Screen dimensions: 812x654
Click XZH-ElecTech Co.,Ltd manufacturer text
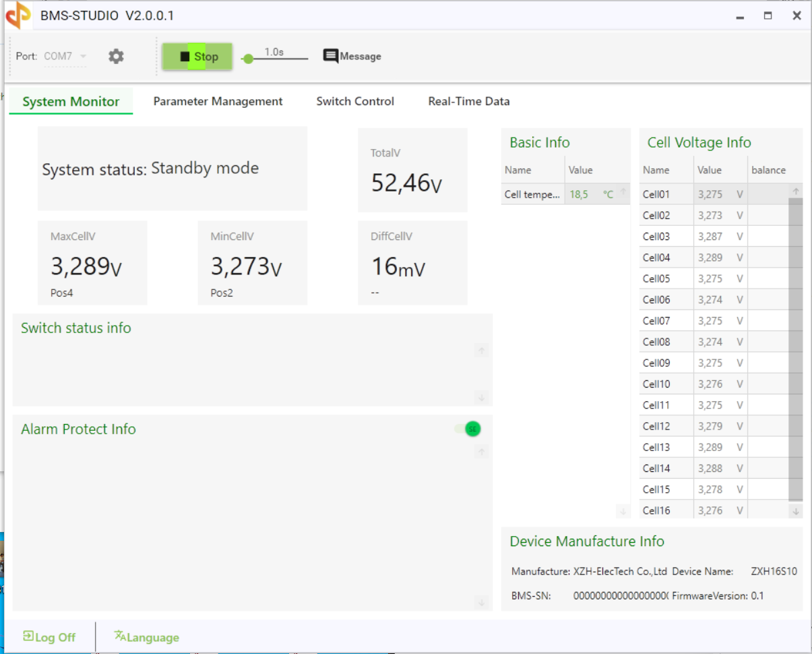click(x=620, y=571)
